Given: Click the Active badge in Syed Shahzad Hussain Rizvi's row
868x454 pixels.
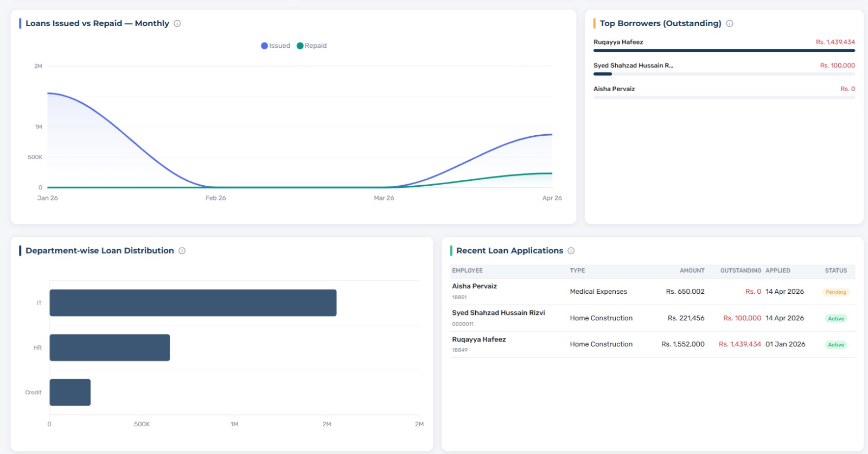Looking at the screenshot, I should 836,319.
